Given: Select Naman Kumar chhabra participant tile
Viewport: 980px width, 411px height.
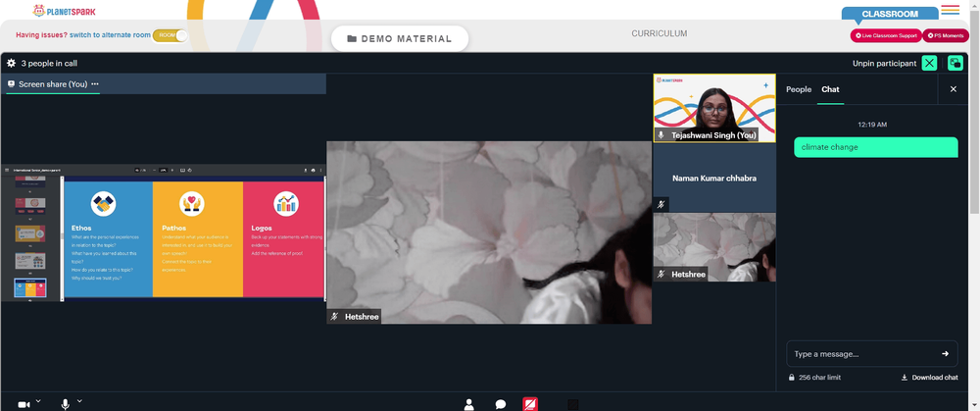Looking at the screenshot, I should click(x=714, y=179).
